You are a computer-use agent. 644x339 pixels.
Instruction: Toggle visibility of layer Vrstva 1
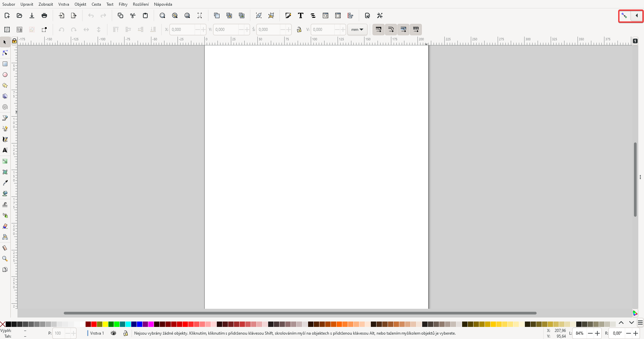coord(113,333)
